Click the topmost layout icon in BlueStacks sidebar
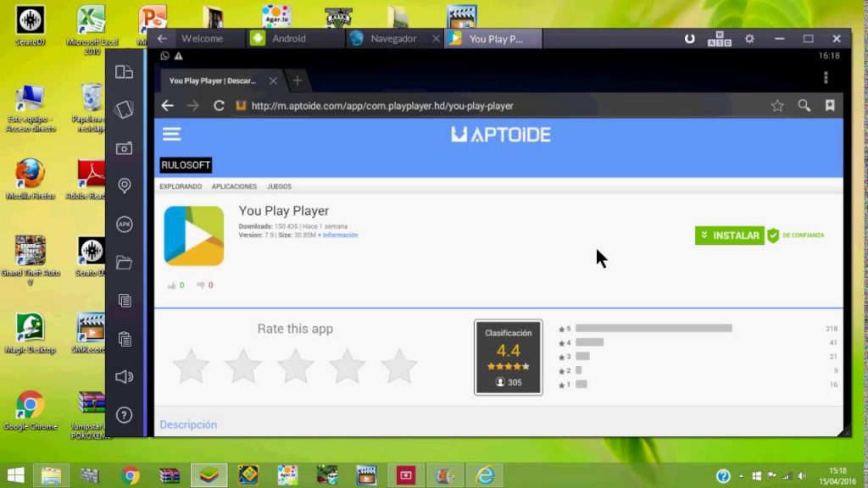Screen dimensions: 868x488 coord(124,72)
